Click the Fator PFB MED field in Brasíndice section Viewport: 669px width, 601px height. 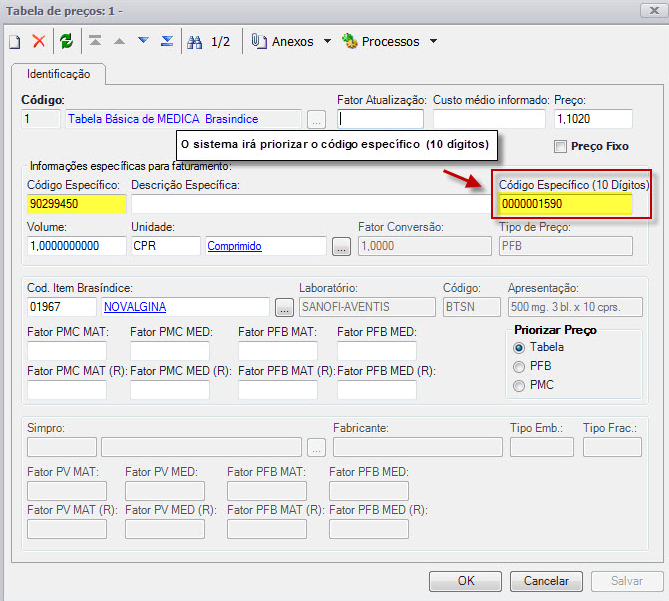(x=377, y=351)
